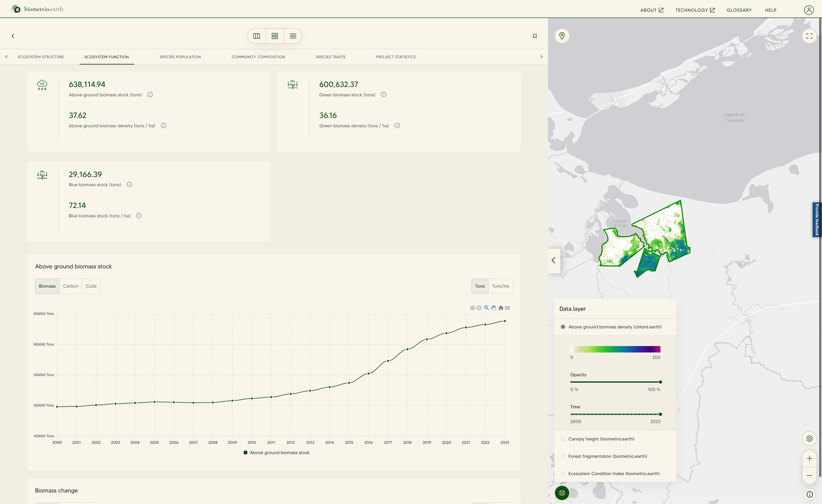Open the Community Composition tab
822x504 pixels.
258,57
